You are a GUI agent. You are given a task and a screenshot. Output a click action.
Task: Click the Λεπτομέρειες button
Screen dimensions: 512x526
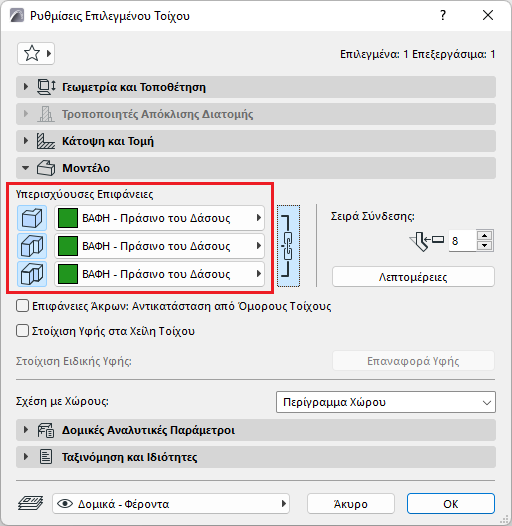(x=413, y=277)
